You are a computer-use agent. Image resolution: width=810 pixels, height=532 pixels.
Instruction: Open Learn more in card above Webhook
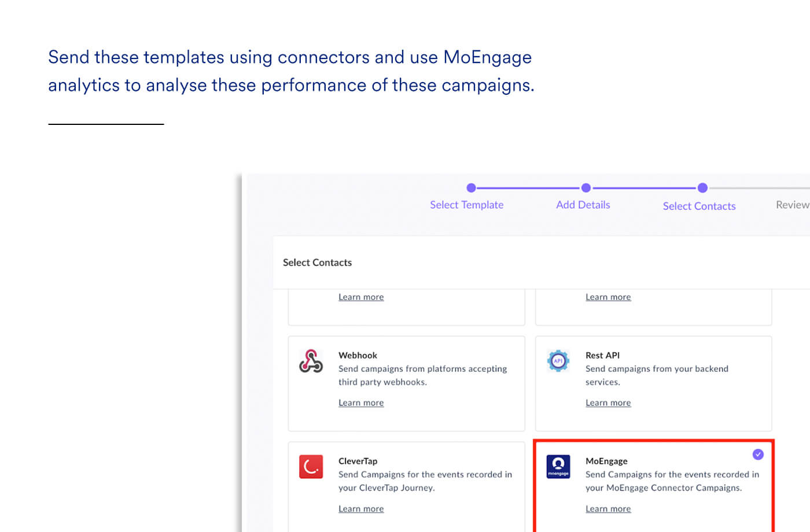point(361,297)
